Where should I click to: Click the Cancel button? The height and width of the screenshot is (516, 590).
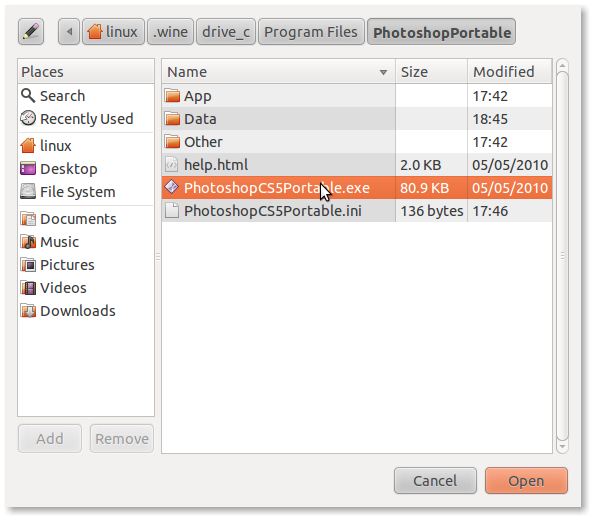pos(435,481)
